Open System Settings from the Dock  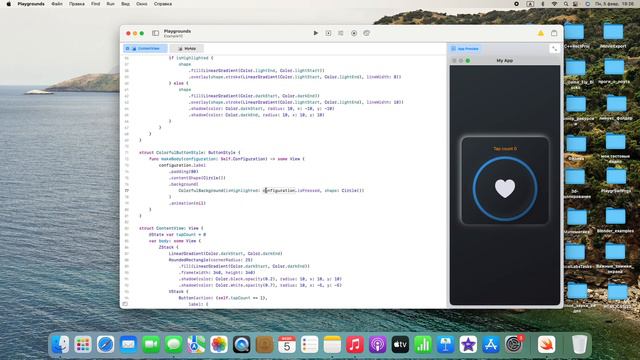click(x=513, y=344)
